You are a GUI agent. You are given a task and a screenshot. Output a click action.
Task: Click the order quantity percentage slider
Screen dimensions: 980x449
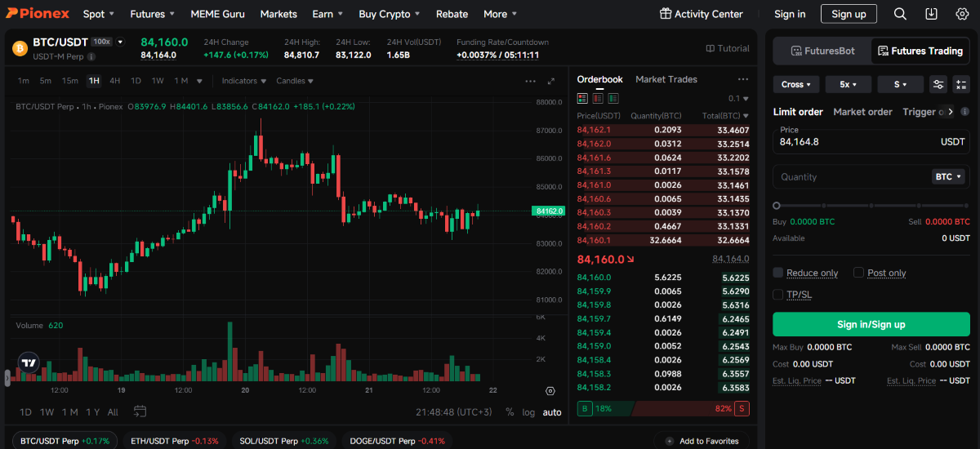871,206
